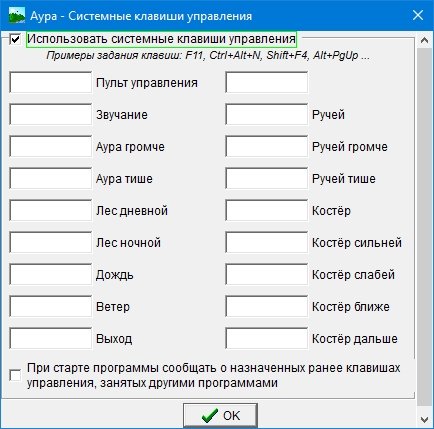The height and width of the screenshot is (429, 434).
Task: Focus the 'Ручей' hotkey field
Action: point(267,114)
